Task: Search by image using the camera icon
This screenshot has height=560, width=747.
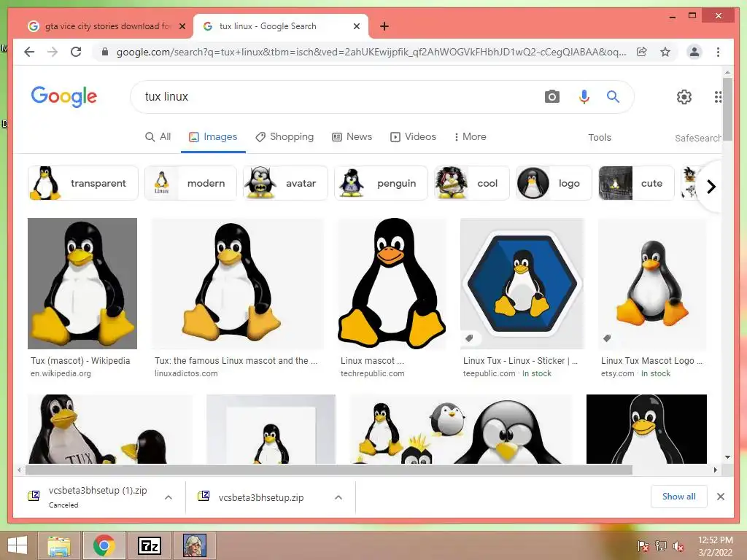Action: tap(551, 97)
